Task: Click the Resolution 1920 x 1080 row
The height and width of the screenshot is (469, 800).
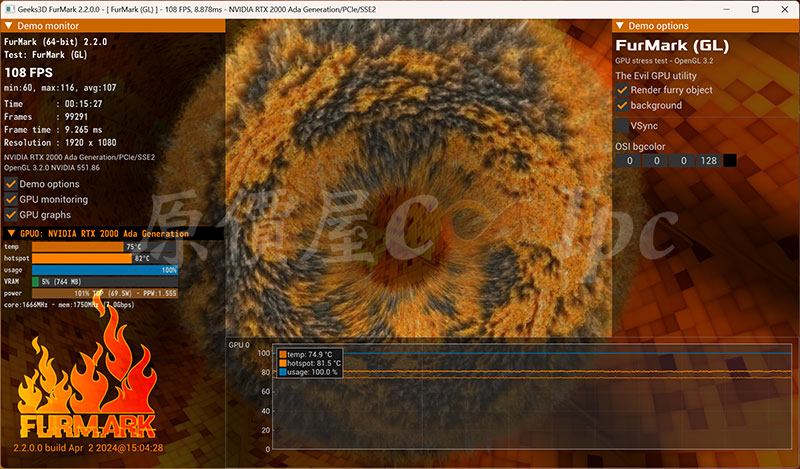Action: [60, 143]
